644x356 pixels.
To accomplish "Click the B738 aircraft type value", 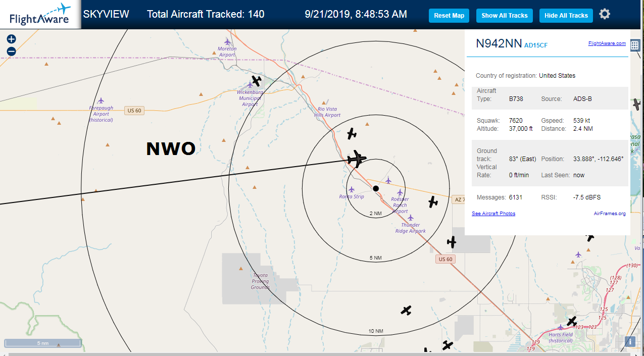I will pos(516,99).
